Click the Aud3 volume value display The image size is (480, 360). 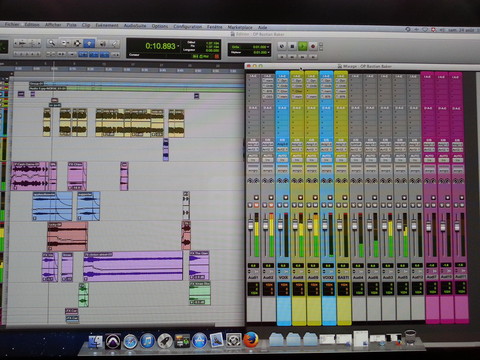coord(387,265)
